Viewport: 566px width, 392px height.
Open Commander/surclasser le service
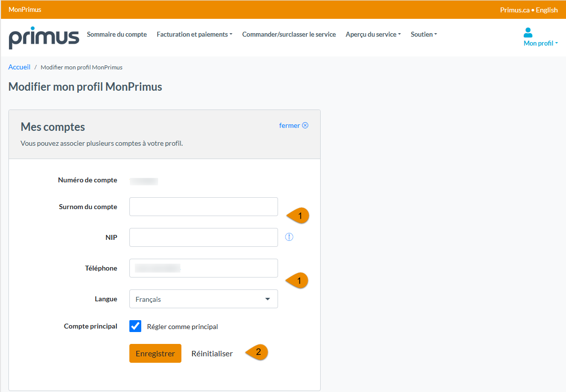coord(289,34)
